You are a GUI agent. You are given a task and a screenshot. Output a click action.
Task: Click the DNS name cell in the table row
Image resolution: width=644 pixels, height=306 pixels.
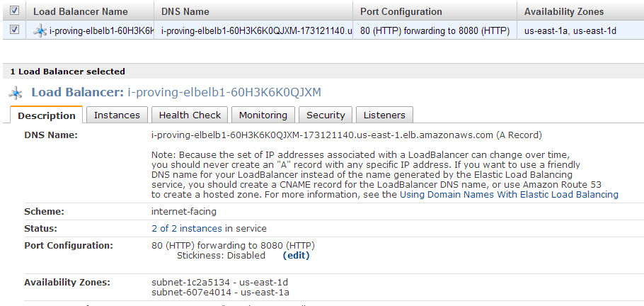(253, 30)
